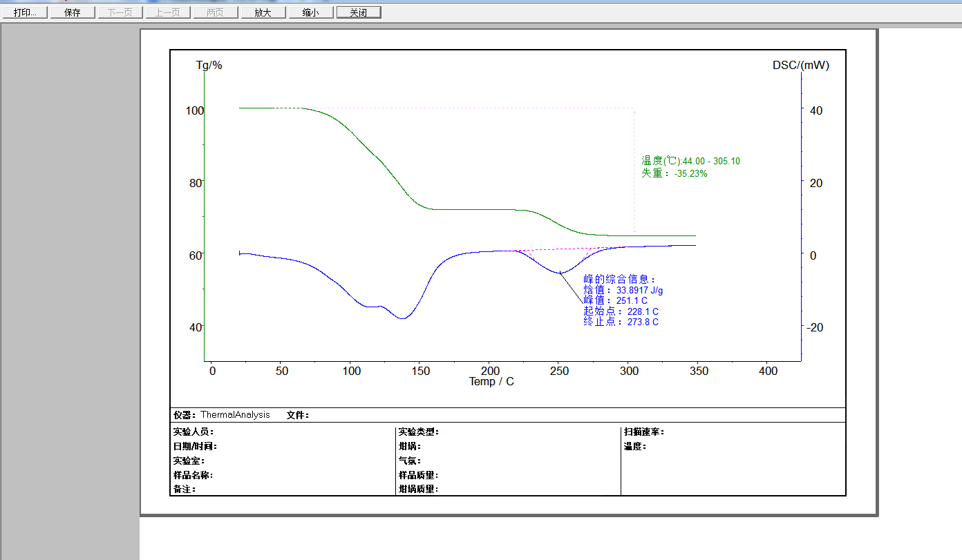Click the Temp / C axis title
This screenshot has height=560, width=962.
(491, 382)
